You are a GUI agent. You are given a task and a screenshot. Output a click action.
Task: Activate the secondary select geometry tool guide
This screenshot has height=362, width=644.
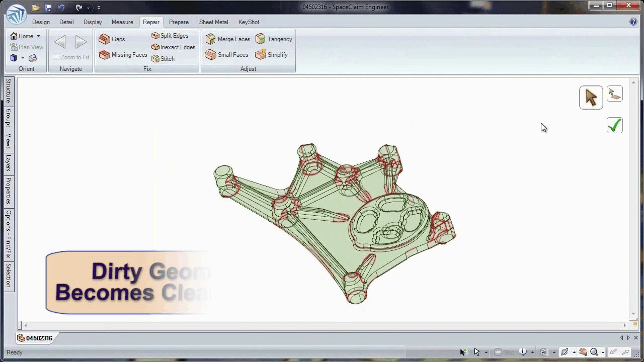(615, 94)
